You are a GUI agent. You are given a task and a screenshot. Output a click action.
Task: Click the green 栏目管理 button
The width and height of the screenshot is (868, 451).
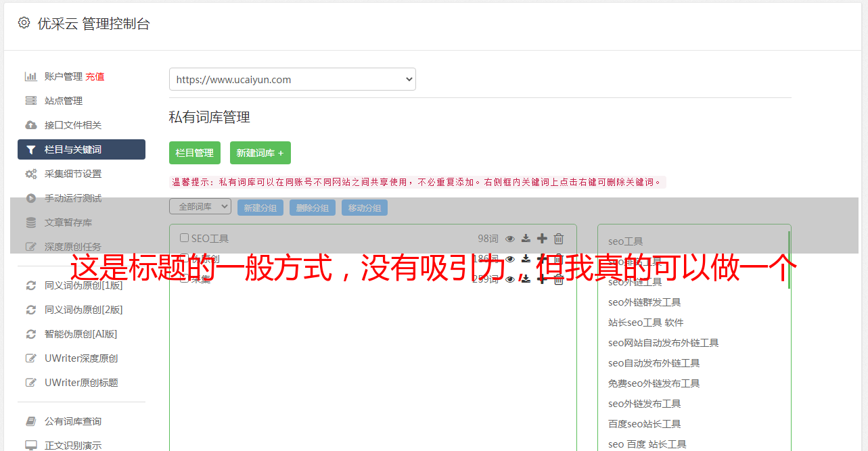point(195,153)
